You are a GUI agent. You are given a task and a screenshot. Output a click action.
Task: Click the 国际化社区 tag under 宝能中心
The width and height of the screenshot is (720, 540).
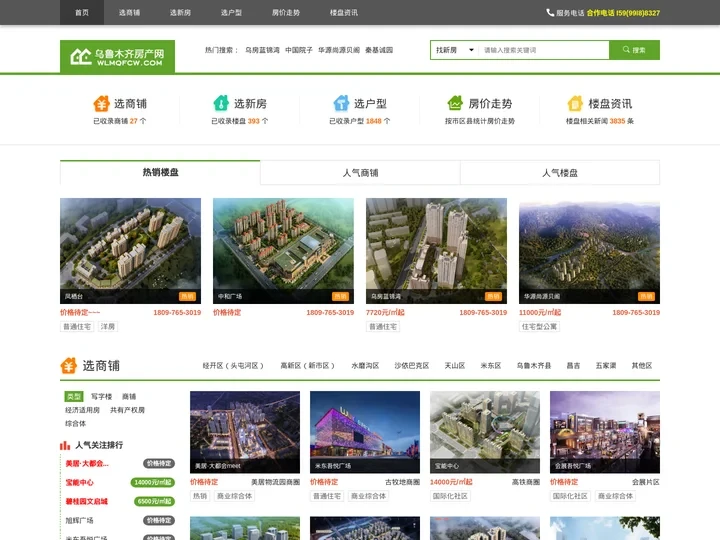450,496
